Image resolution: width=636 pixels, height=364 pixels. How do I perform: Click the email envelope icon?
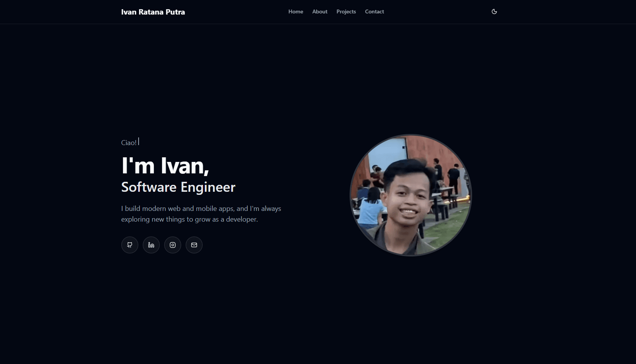[x=194, y=245]
